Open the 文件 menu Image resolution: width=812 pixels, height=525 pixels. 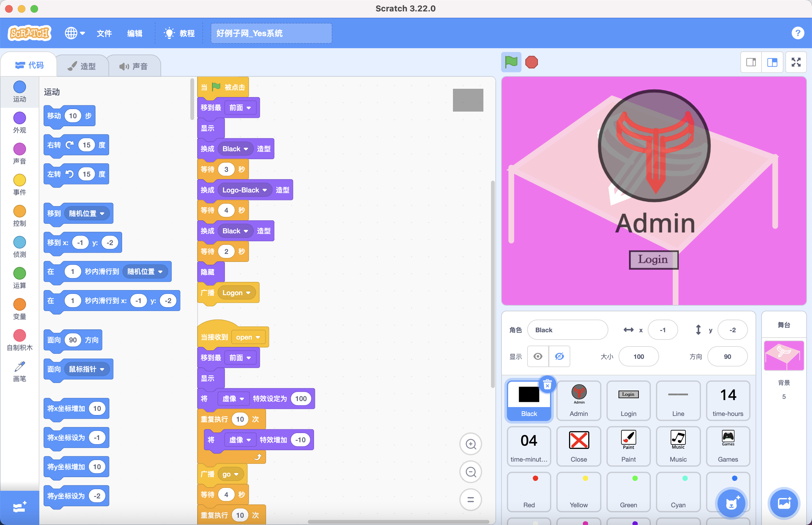point(104,33)
